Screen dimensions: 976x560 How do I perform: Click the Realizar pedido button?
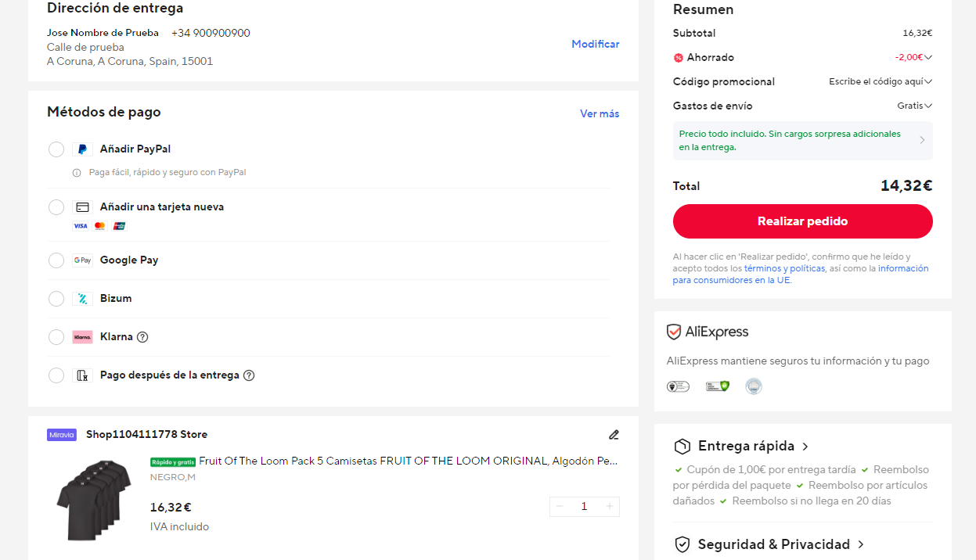[803, 221]
